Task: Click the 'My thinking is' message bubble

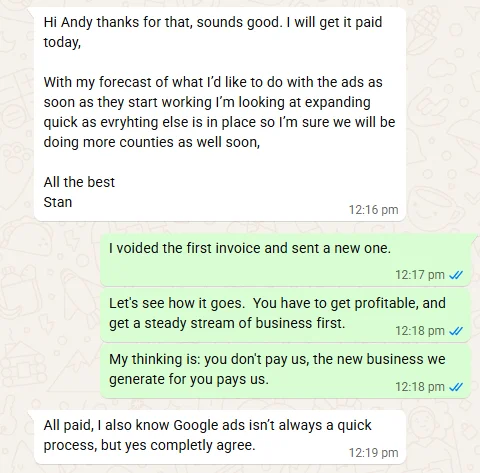Action: 285,371
